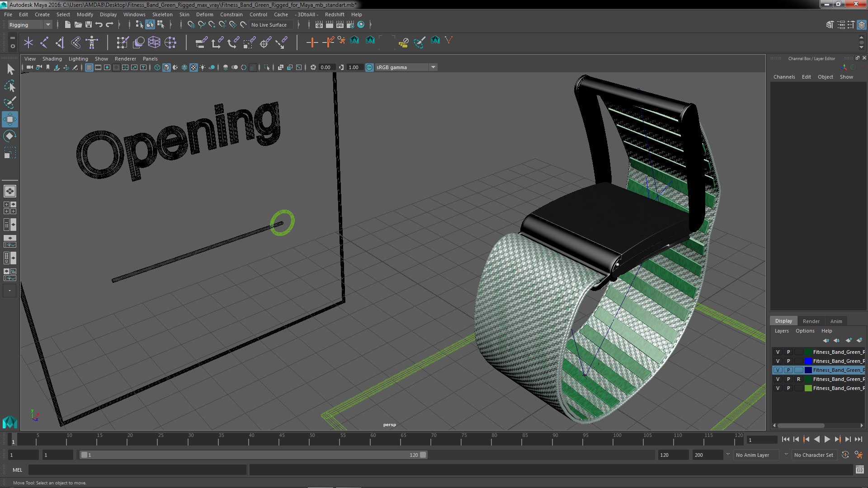Toggle viewport grid display button
Viewport: 868px width, 488px height.
click(x=89, y=67)
